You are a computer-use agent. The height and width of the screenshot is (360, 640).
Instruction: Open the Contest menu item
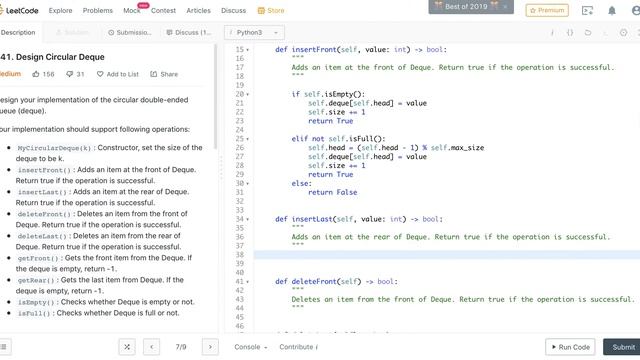point(163,11)
